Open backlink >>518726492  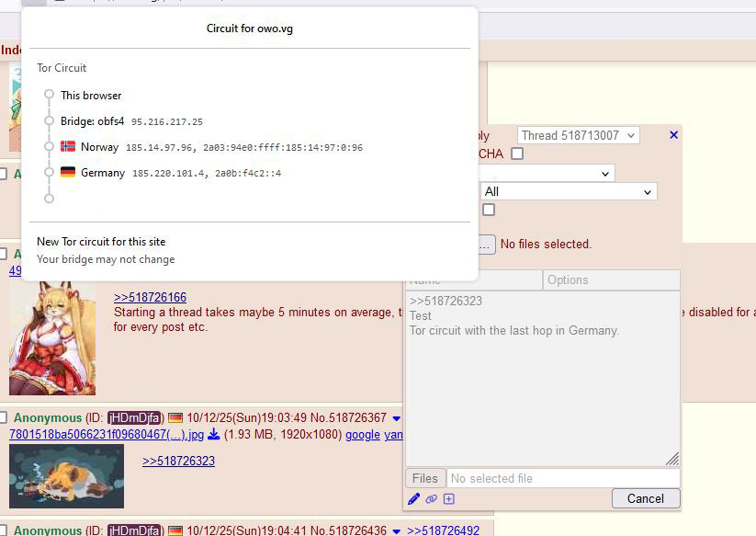443,530
